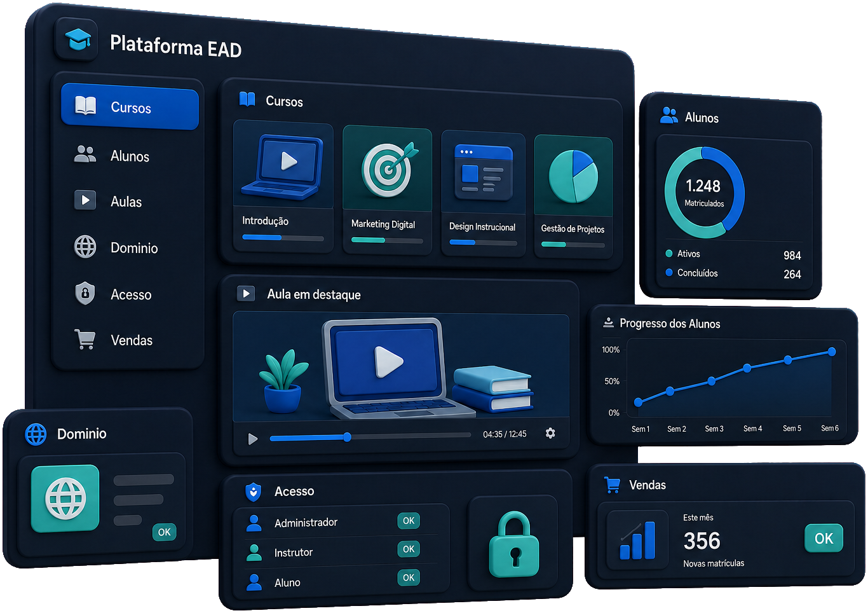The width and height of the screenshot is (868, 613).
Task: Open the settings gear in video player
Action: coord(550,433)
